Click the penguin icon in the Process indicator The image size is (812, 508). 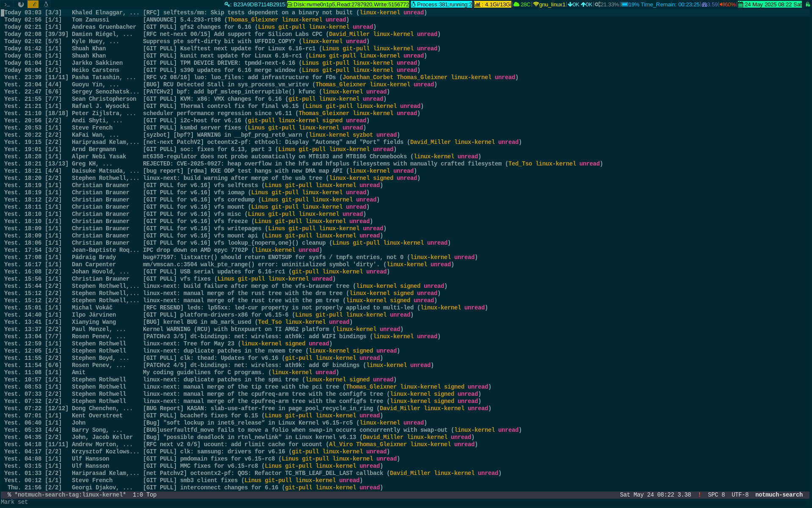tap(414, 4)
